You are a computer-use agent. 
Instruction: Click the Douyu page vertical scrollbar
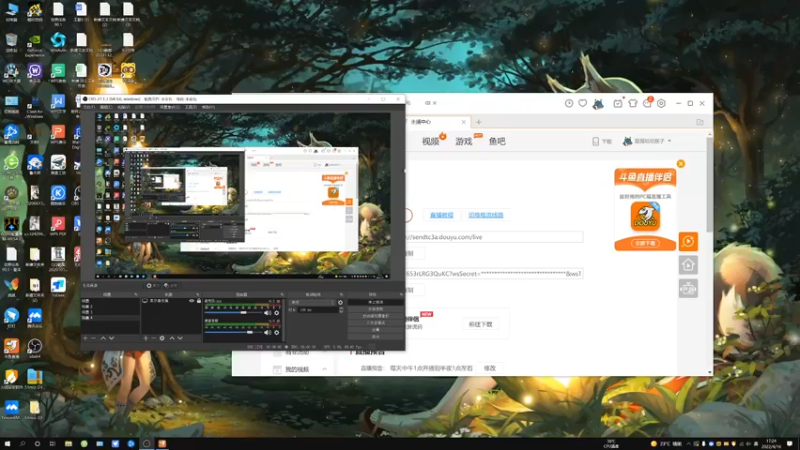click(x=709, y=184)
